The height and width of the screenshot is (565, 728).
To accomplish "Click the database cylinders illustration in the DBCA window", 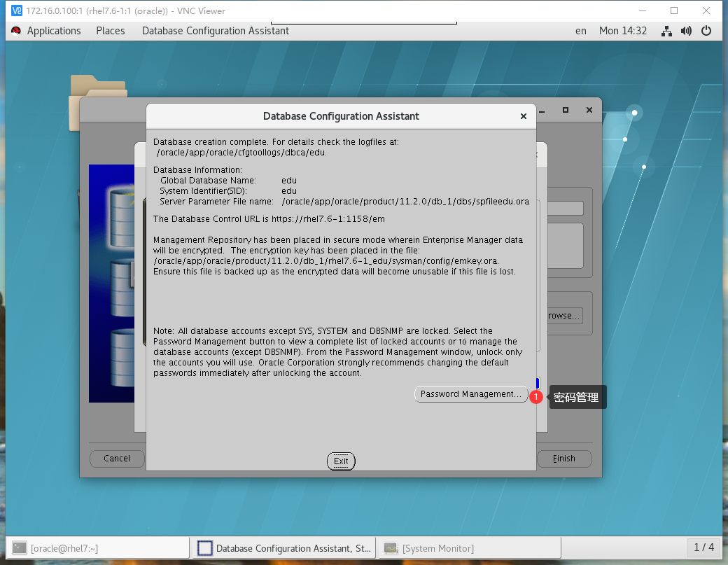I will [x=113, y=283].
